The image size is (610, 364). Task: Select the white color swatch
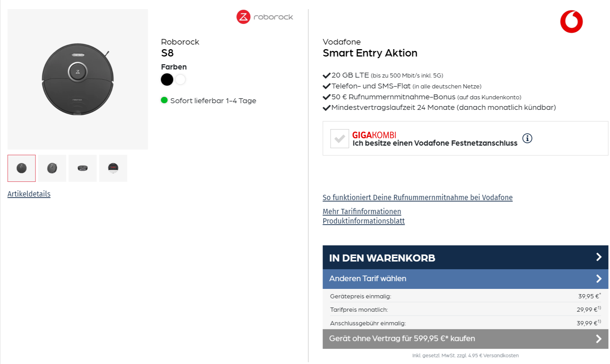180,79
